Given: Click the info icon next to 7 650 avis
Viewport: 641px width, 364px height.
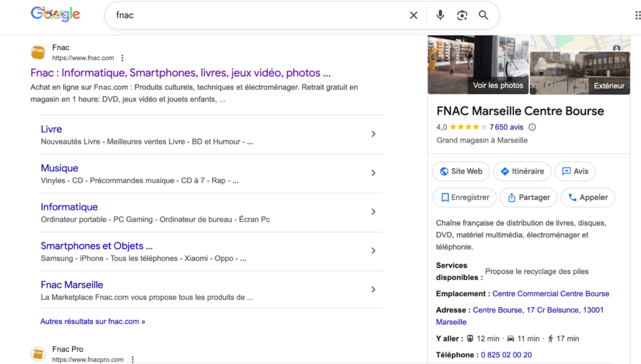Looking at the screenshot, I should click(x=532, y=127).
